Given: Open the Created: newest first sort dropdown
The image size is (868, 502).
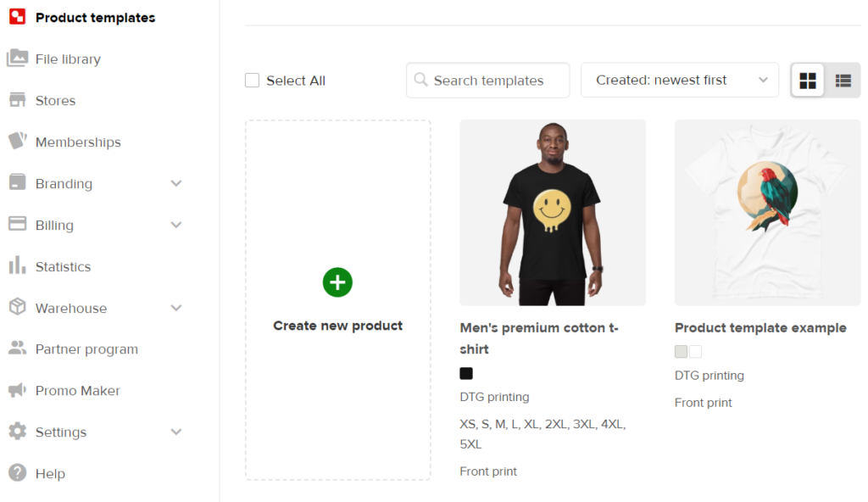Looking at the screenshot, I should (678, 79).
